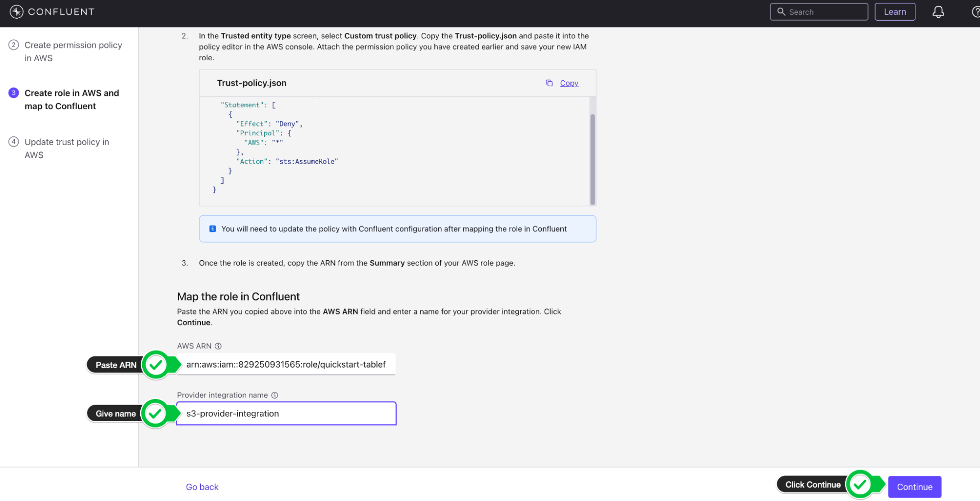Select step 2 Create permission policy in AWS

click(x=73, y=51)
